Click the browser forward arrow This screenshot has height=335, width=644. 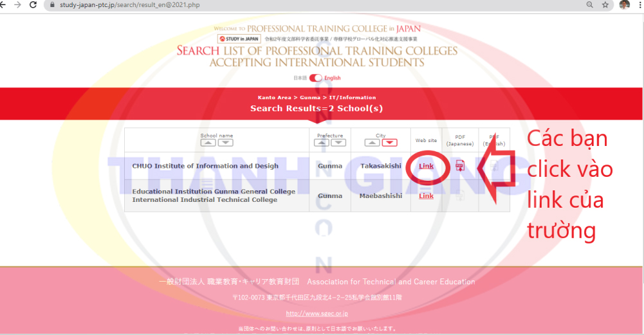coord(17,5)
